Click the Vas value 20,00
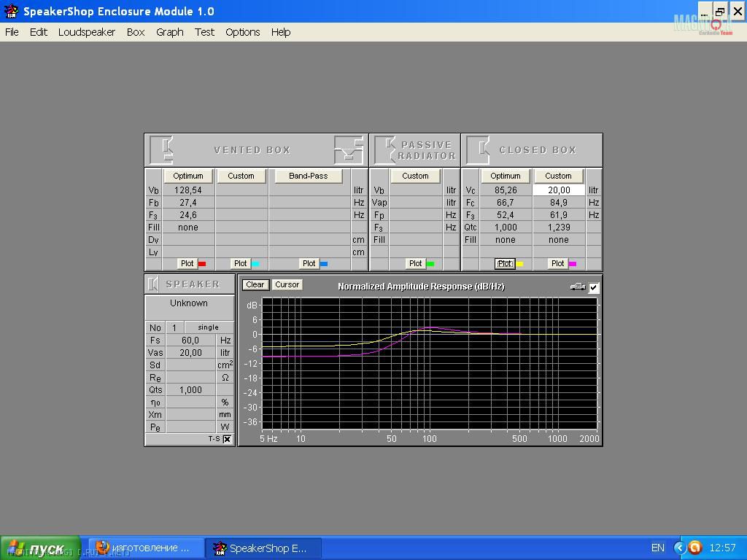Image resolution: width=747 pixels, height=560 pixels. point(190,352)
